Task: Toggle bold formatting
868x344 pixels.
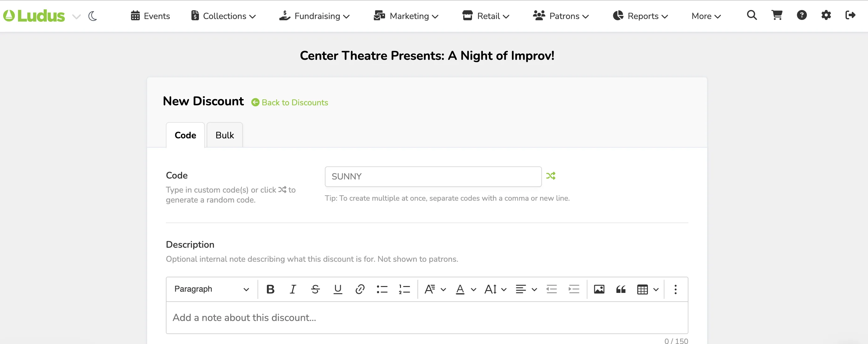Action: [x=270, y=289]
